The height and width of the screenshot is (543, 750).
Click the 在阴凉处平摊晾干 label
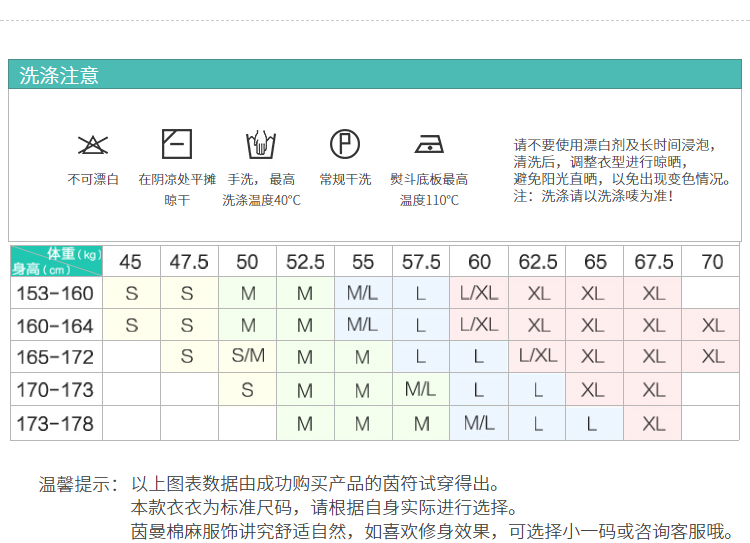pos(177,189)
